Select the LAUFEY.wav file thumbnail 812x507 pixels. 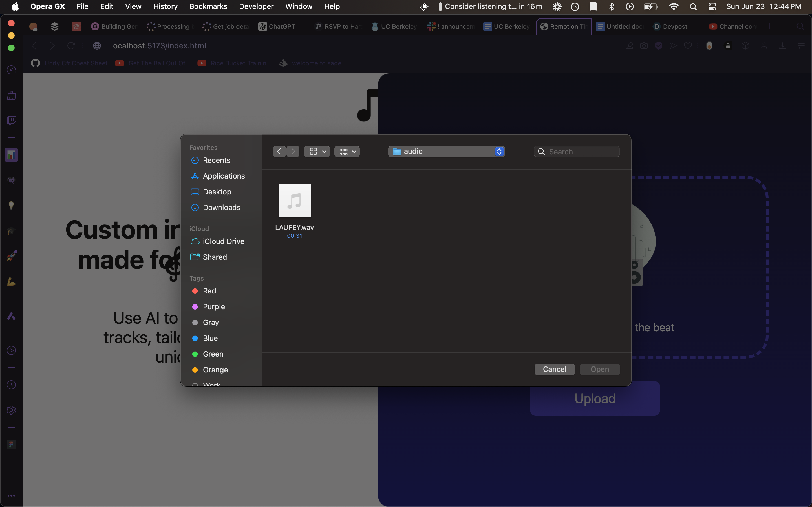[x=295, y=201]
